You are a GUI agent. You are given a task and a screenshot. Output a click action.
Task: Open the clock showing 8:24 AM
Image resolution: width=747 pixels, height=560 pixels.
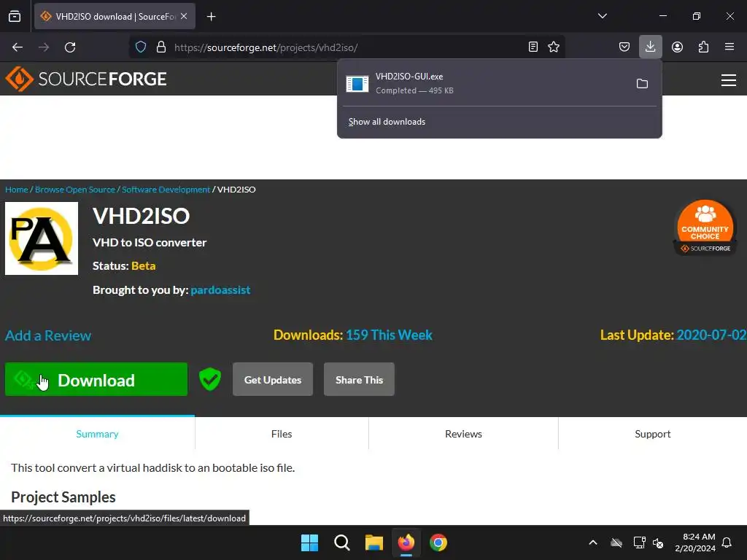point(695,542)
